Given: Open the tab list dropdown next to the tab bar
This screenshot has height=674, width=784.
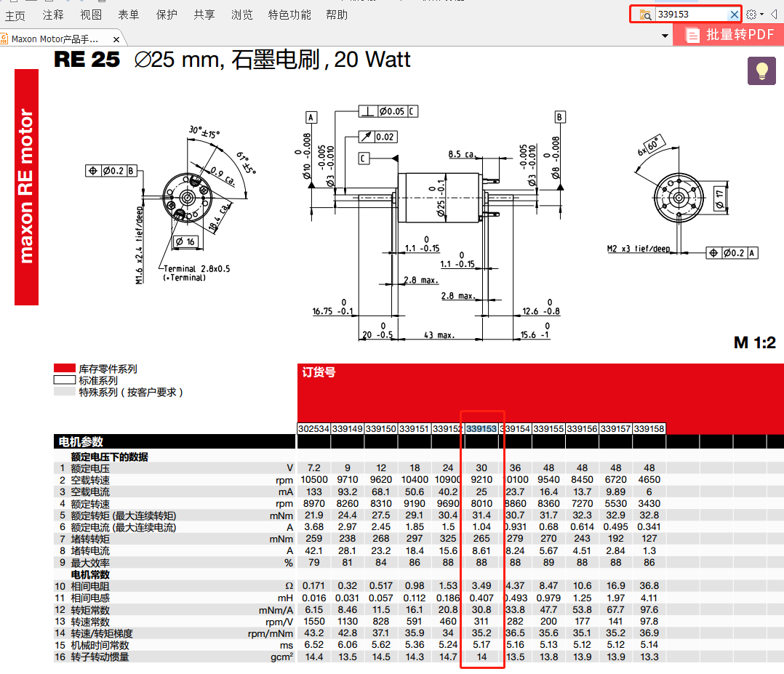Looking at the screenshot, I should (665, 36).
